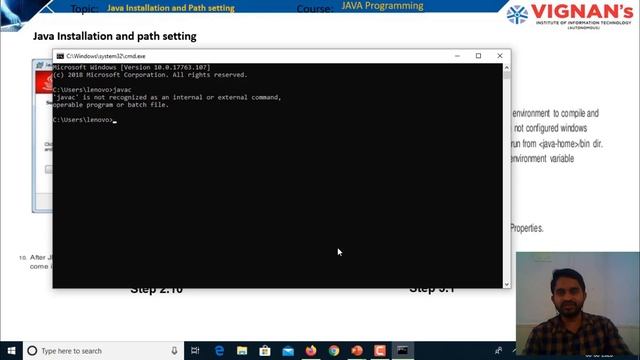Open File Explorer from the taskbar

(x=242, y=351)
